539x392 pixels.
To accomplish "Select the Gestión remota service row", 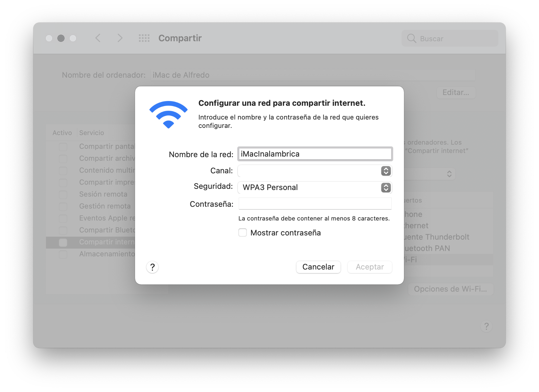I will click(91, 206).
